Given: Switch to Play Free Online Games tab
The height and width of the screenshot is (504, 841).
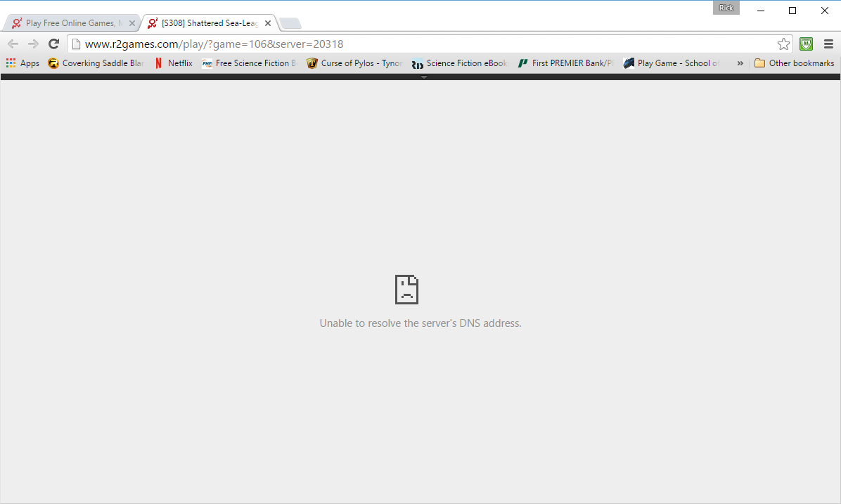Looking at the screenshot, I should (x=69, y=23).
